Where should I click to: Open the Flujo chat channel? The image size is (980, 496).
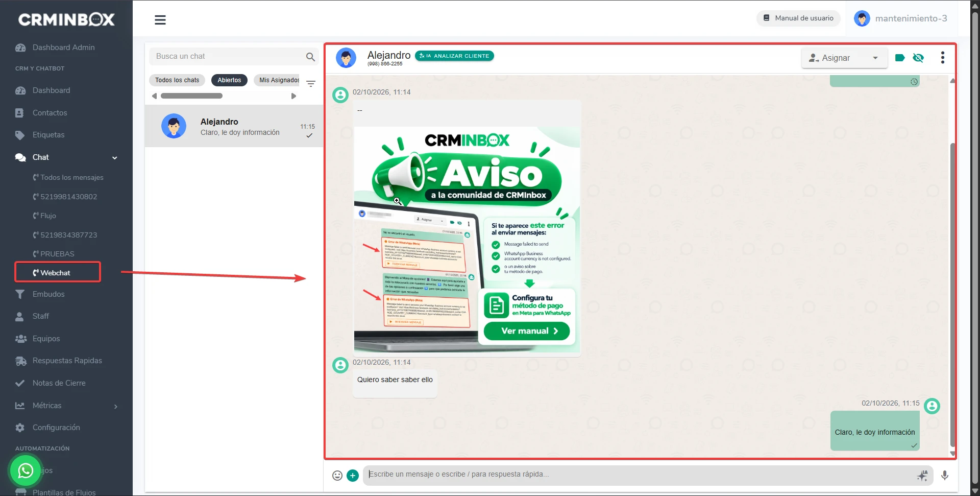(x=44, y=216)
